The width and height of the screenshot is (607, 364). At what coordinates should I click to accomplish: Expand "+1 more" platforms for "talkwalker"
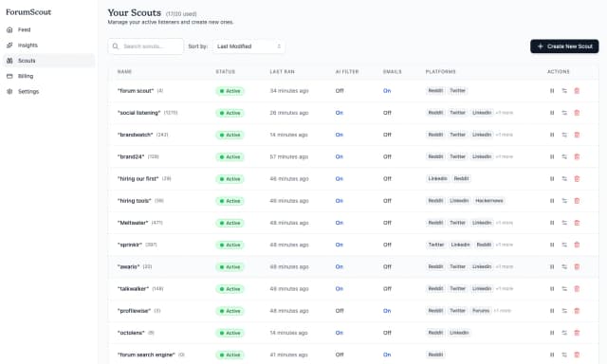tap(505, 289)
